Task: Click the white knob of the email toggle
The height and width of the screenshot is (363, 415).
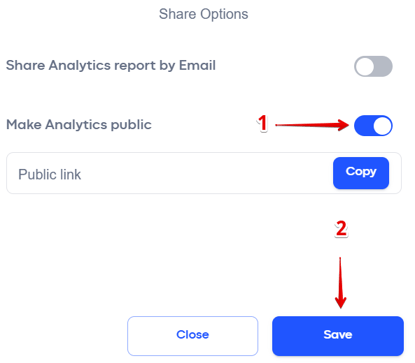Action: [364, 66]
